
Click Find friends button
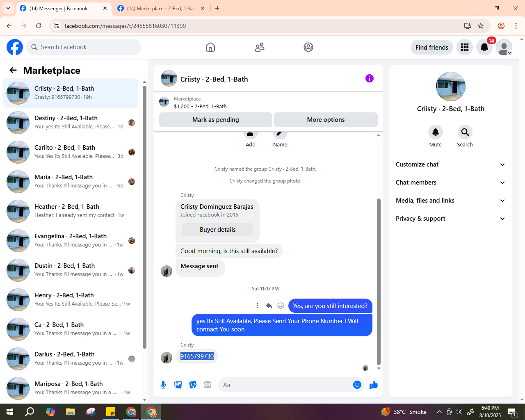(432, 47)
